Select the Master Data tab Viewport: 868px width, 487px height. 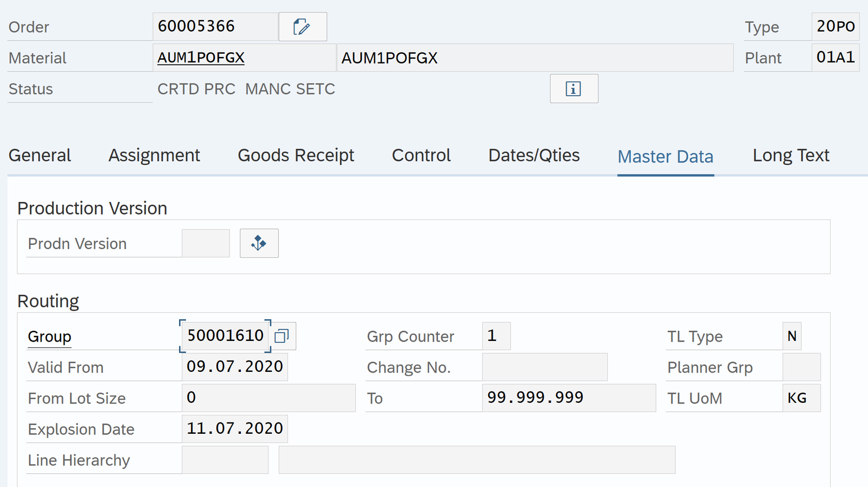[665, 157]
